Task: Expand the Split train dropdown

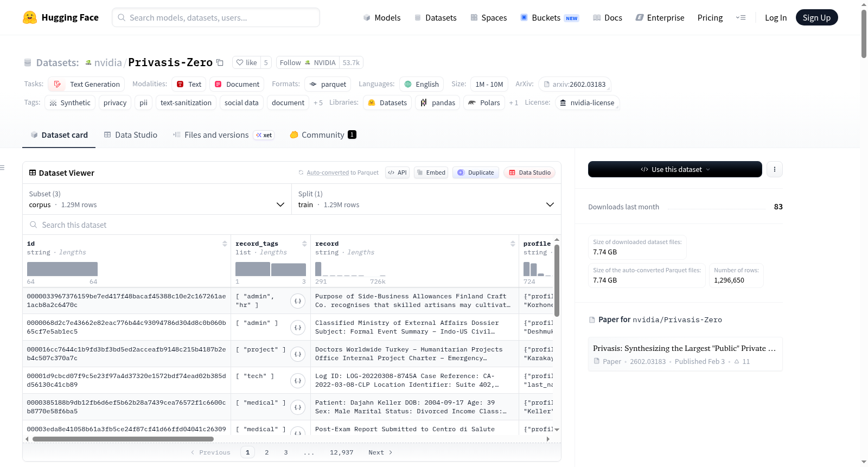Action: [426, 200]
